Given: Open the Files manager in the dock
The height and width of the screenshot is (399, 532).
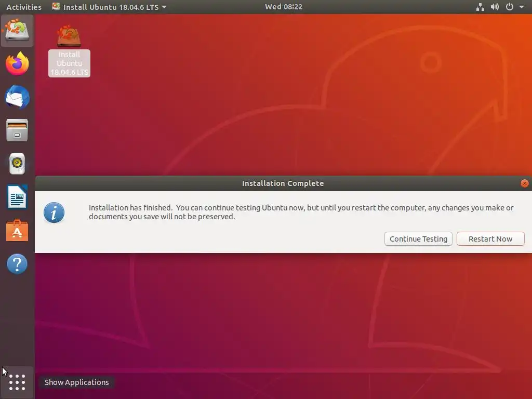Looking at the screenshot, I should [17, 130].
